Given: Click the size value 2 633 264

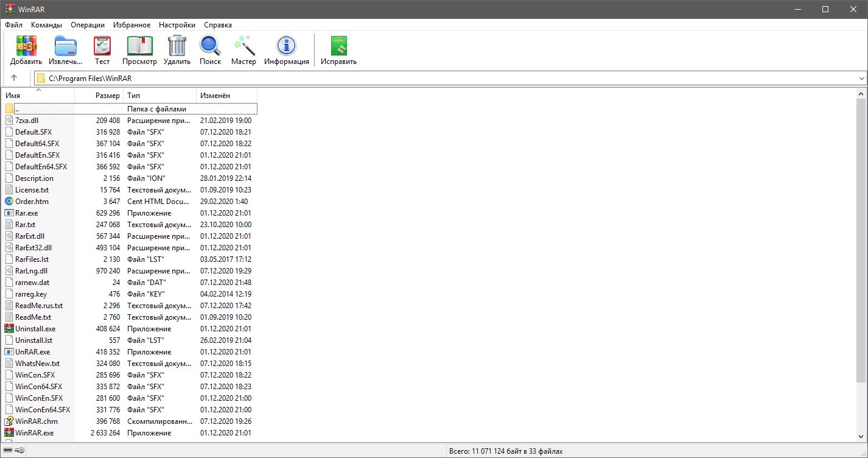Looking at the screenshot, I should [x=105, y=432].
